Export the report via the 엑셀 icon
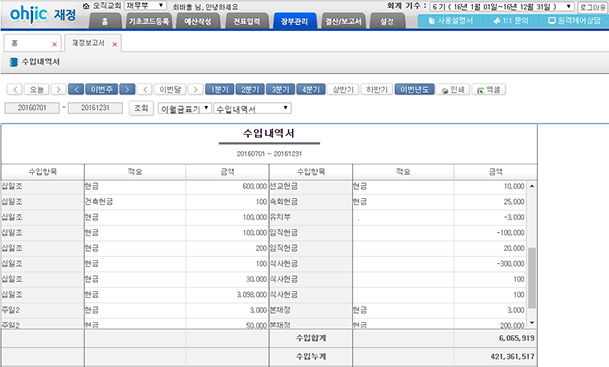 pyautogui.click(x=489, y=90)
